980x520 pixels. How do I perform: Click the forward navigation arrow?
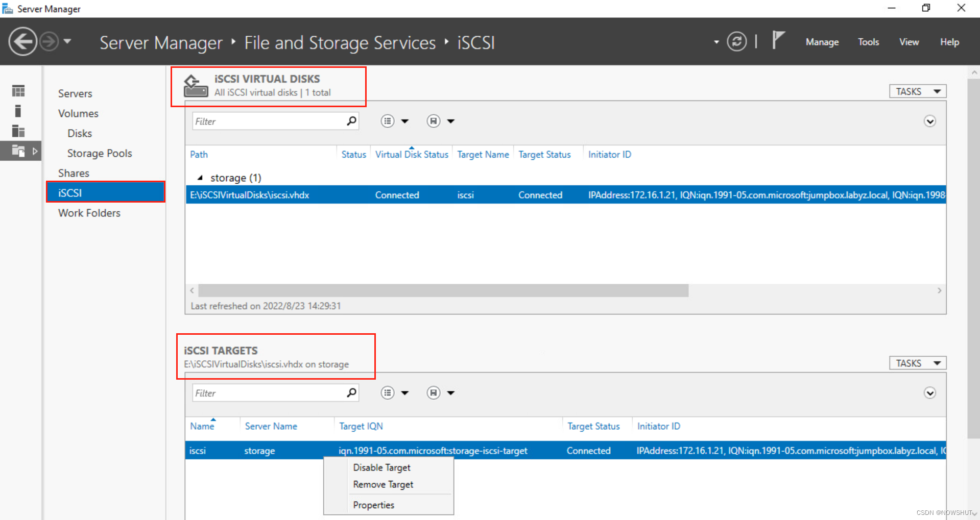pos(50,41)
